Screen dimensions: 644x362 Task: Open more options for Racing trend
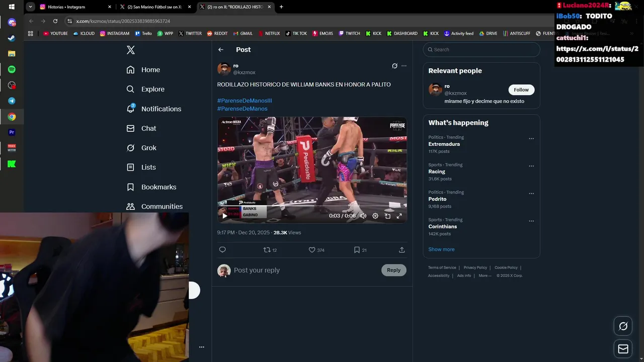click(531, 166)
